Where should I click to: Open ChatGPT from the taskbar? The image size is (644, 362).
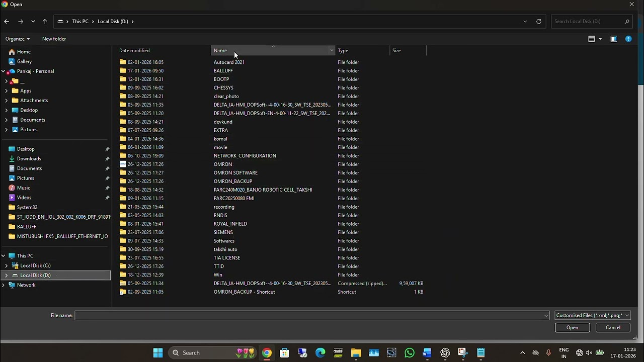[x=445, y=353]
